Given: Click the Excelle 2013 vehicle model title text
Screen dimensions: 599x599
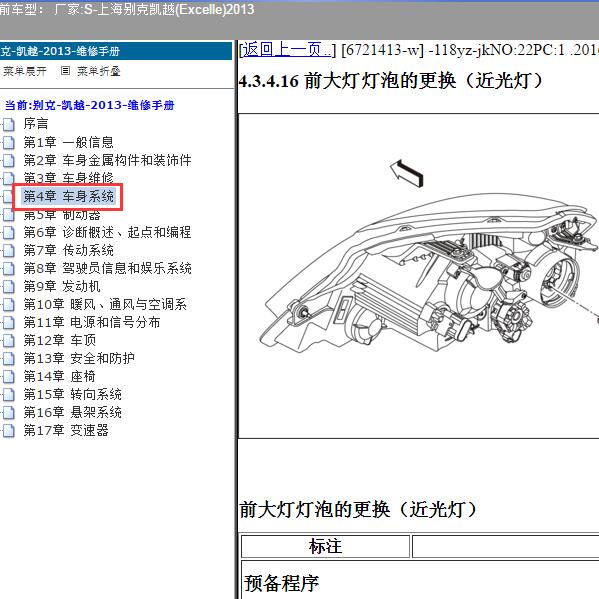Looking at the screenshot, I should (127, 9).
